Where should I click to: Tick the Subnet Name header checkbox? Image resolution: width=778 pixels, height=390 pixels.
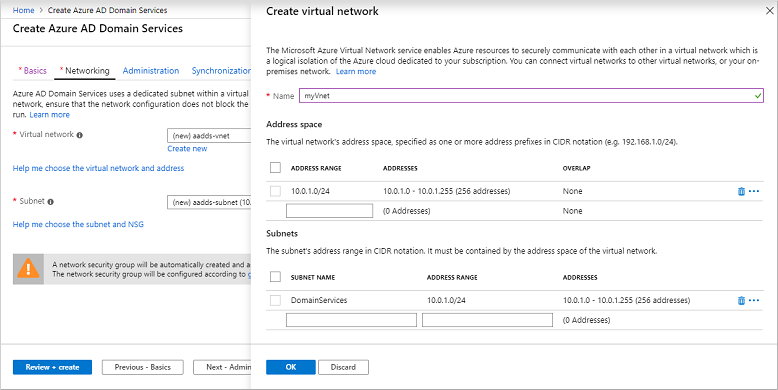click(275, 277)
